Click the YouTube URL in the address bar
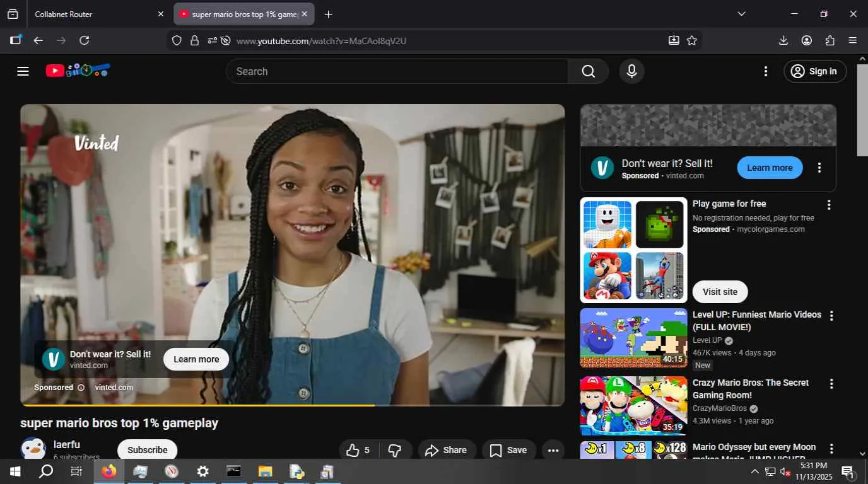The width and height of the screenshot is (868, 484). 321,41
